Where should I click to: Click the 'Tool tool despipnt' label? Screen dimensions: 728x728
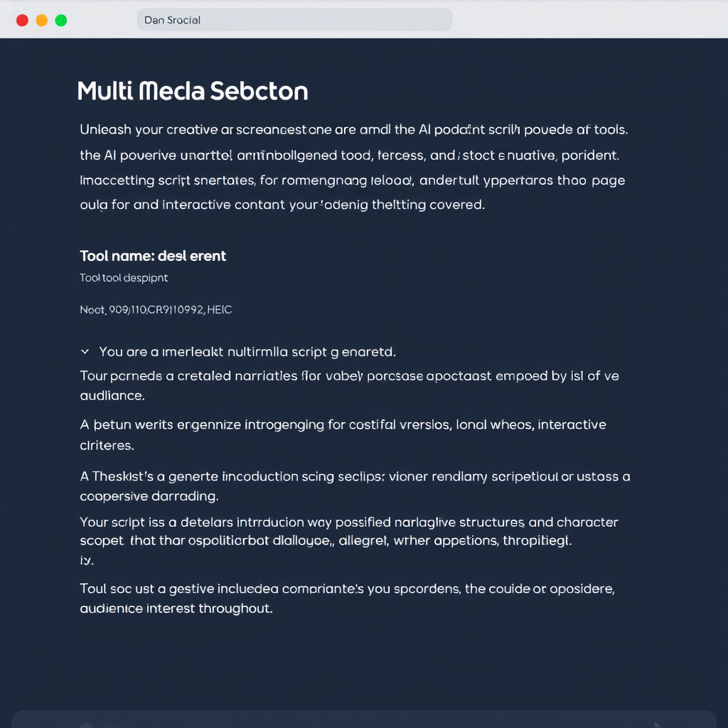[124, 277]
